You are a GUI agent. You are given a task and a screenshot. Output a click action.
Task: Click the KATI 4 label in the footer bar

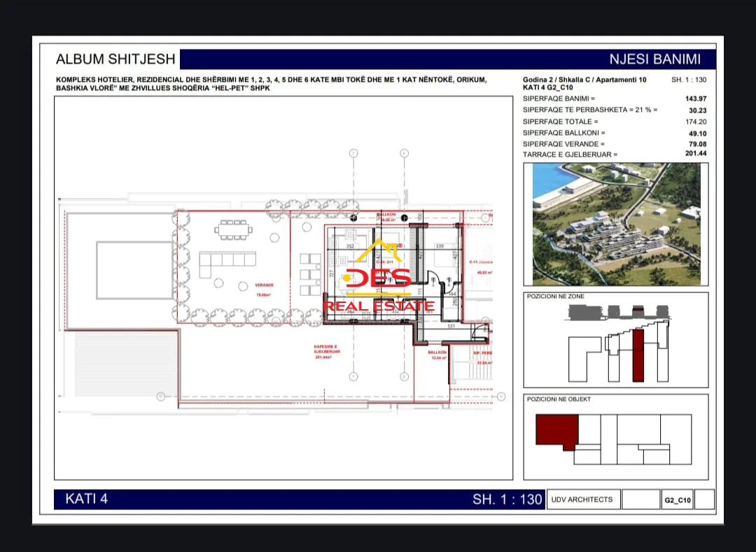coord(86,499)
